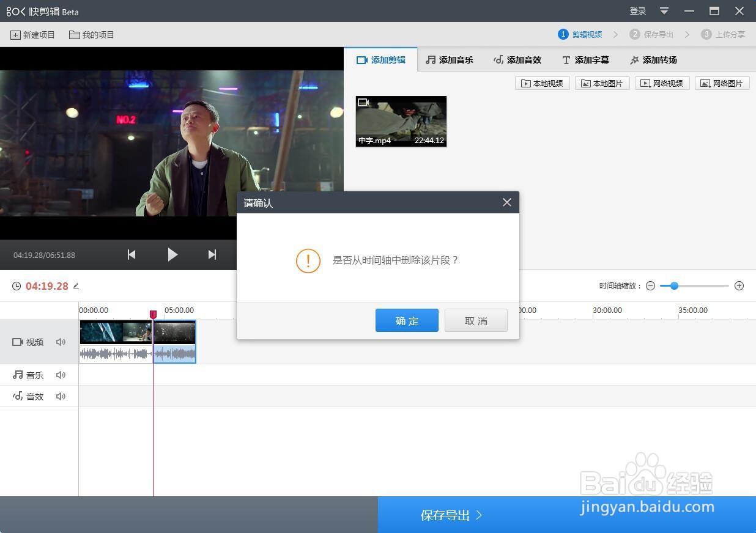The image size is (756, 533).
Task: Click the 音乐 track note icon
Action: pyautogui.click(x=18, y=375)
